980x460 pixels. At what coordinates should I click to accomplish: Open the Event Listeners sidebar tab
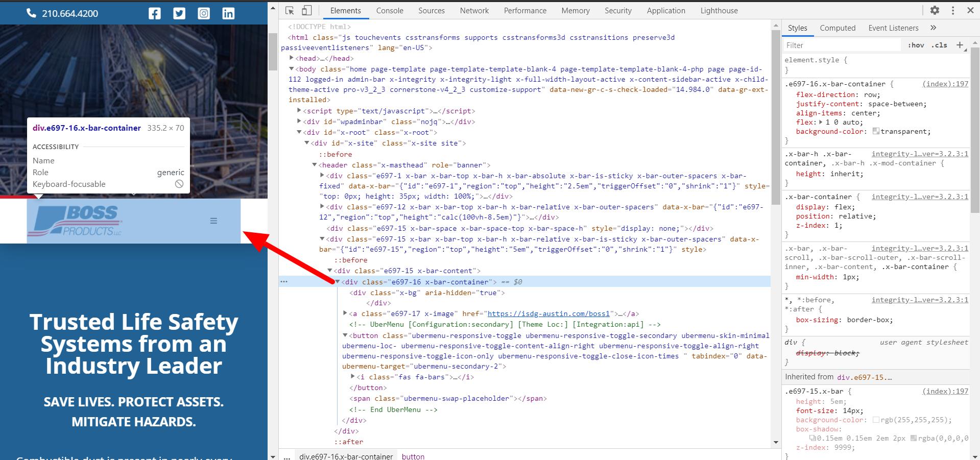893,28
